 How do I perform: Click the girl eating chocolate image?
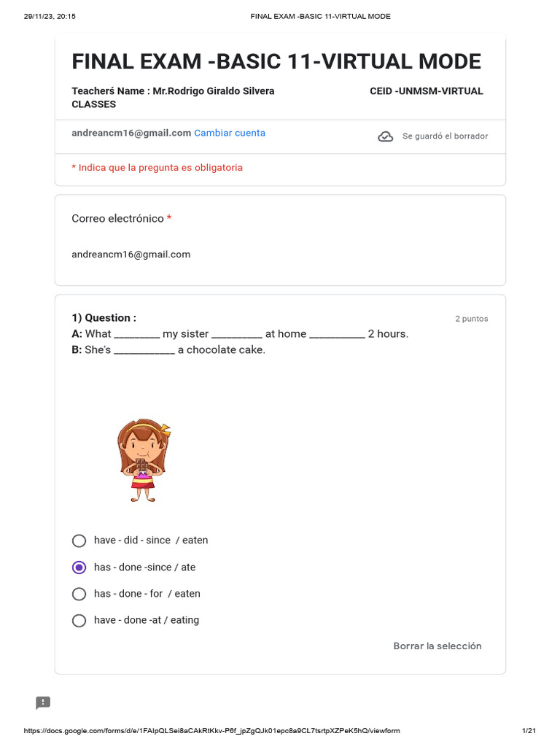click(x=143, y=460)
